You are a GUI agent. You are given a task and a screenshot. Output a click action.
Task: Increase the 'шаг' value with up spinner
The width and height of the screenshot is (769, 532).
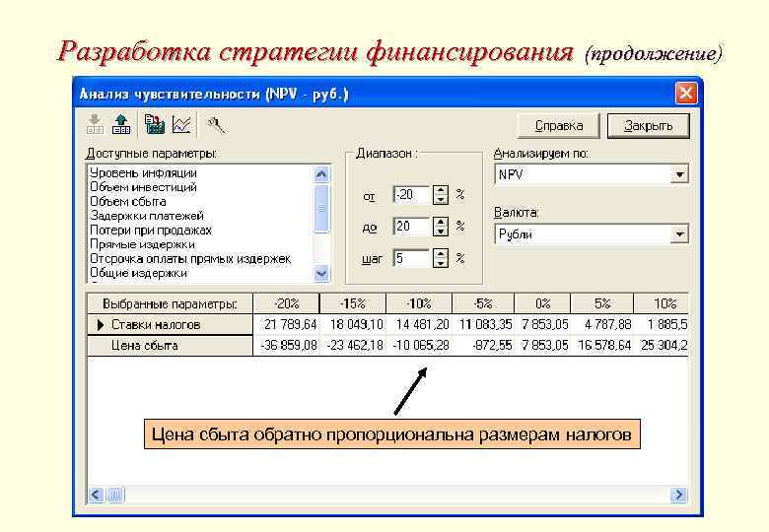441,253
